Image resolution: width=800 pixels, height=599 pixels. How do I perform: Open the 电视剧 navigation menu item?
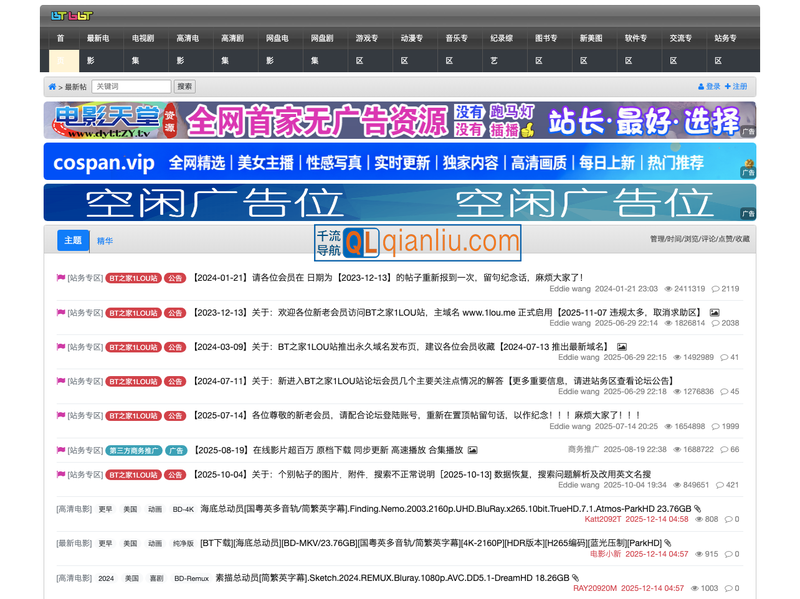142,39
